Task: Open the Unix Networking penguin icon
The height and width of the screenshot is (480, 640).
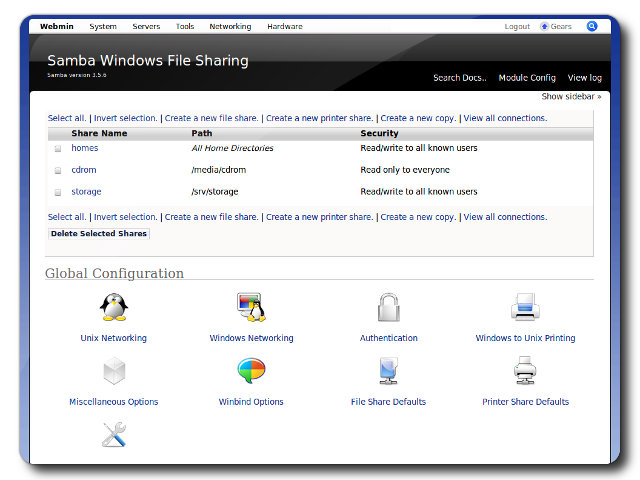Action: (114, 307)
